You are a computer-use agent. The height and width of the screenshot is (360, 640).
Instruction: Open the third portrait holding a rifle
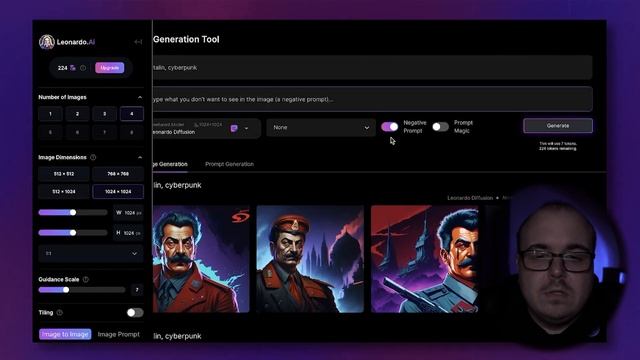(424, 259)
